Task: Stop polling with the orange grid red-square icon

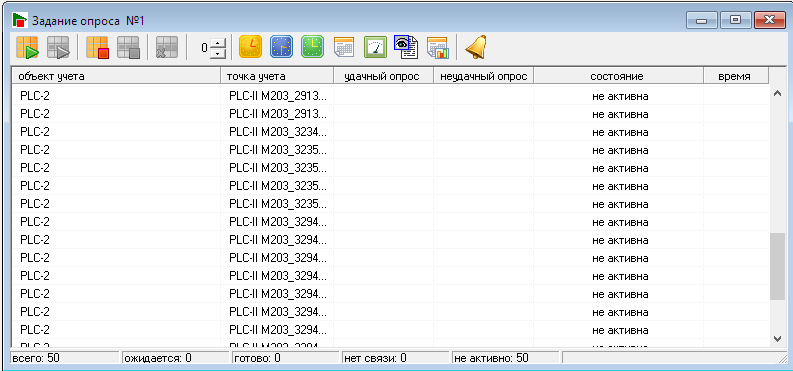Action: pos(98,48)
